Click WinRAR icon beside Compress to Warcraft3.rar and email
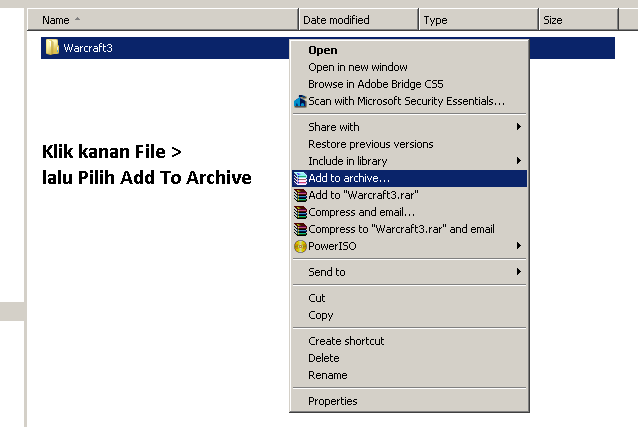638x427 pixels. (x=300, y=230)
